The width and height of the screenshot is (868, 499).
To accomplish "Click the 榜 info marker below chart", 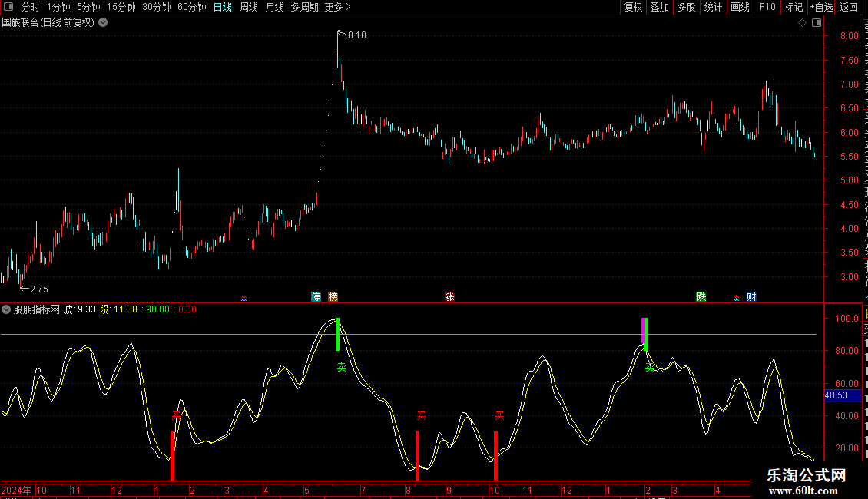I will point(333,297).
